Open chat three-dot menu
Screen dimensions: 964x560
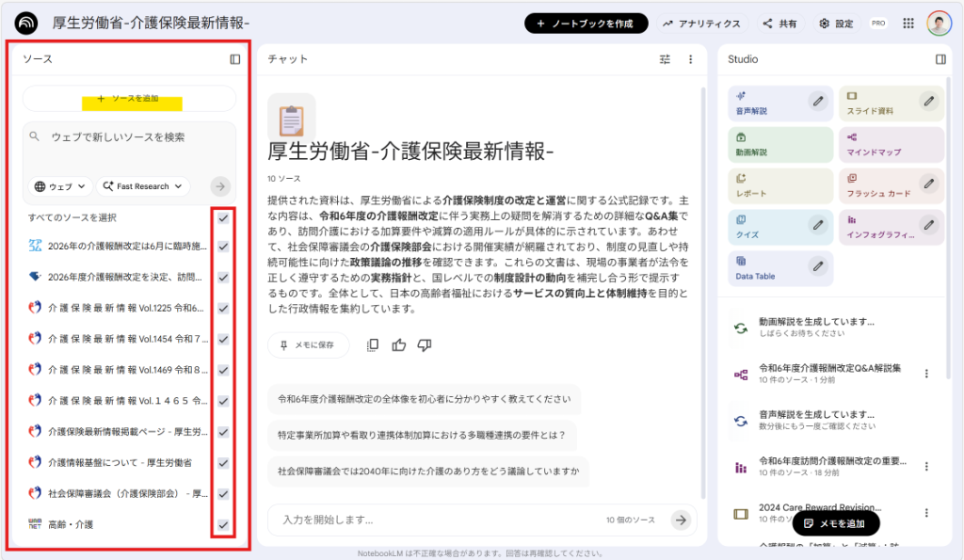coord(690,59)
